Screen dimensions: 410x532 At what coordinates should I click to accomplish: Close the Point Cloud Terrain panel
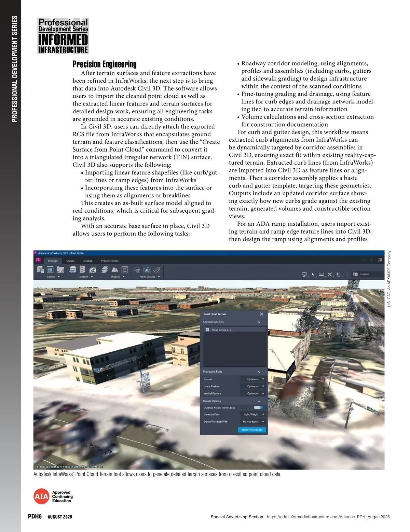pyautogui.click(x=261, y=314)
